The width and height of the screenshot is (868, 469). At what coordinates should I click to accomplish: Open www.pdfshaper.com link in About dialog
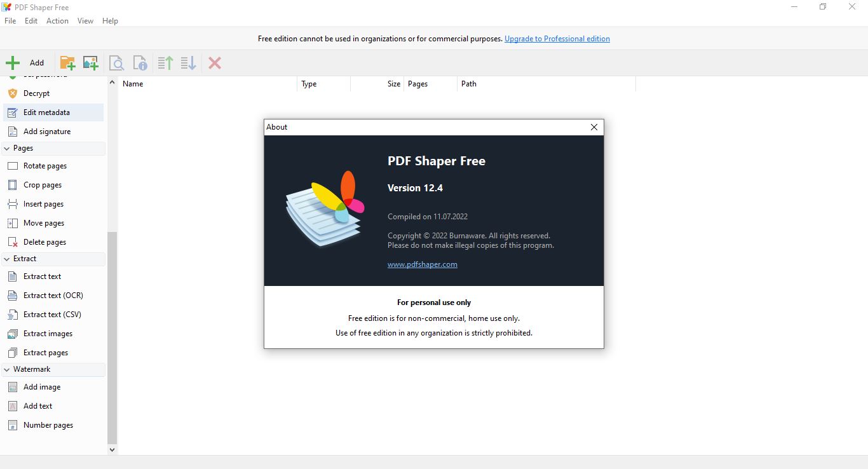point(423,264)
